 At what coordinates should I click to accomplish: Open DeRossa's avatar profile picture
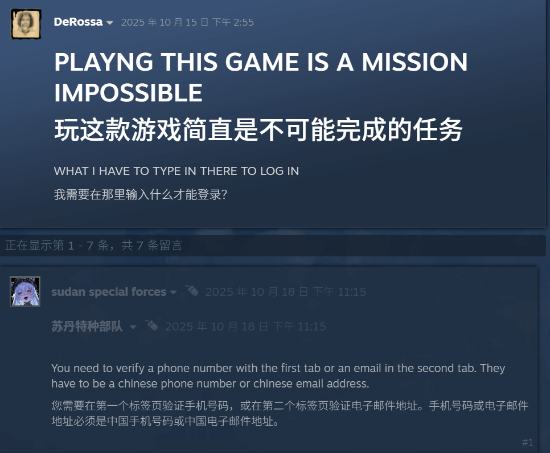point(26,24)
